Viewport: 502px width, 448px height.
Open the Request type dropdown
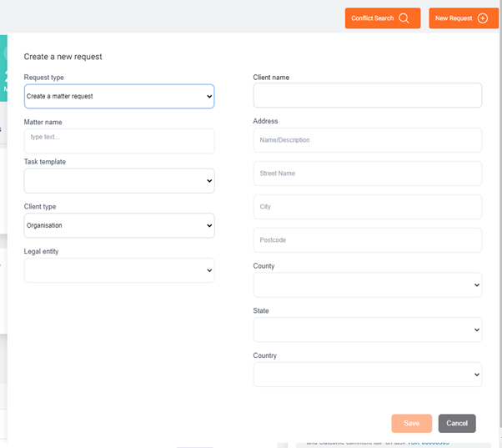coord(119,96)
